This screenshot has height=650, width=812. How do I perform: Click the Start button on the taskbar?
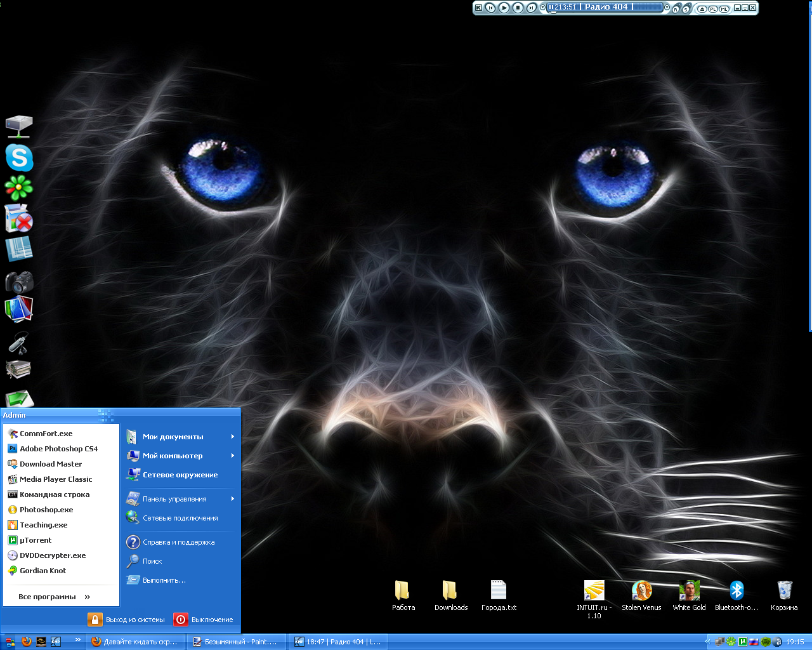(10, 642)
